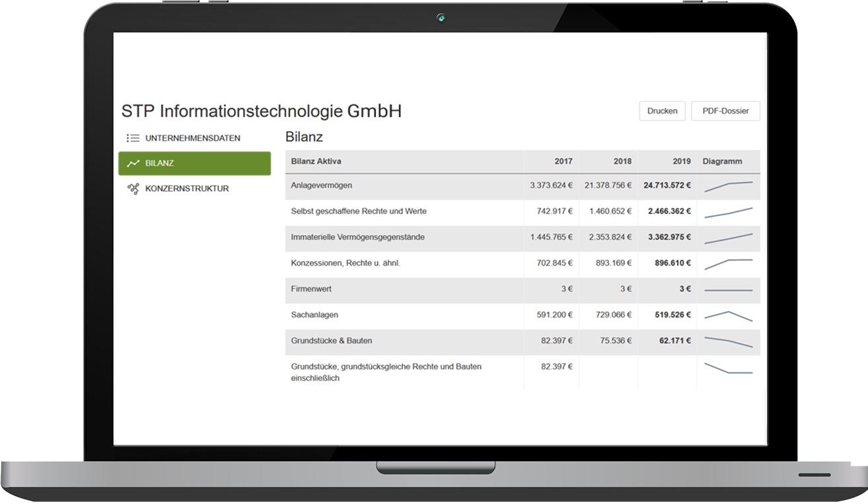Click the Anlagevermögen row label
This screenshot has width=868, height=504.
(322, 186)
